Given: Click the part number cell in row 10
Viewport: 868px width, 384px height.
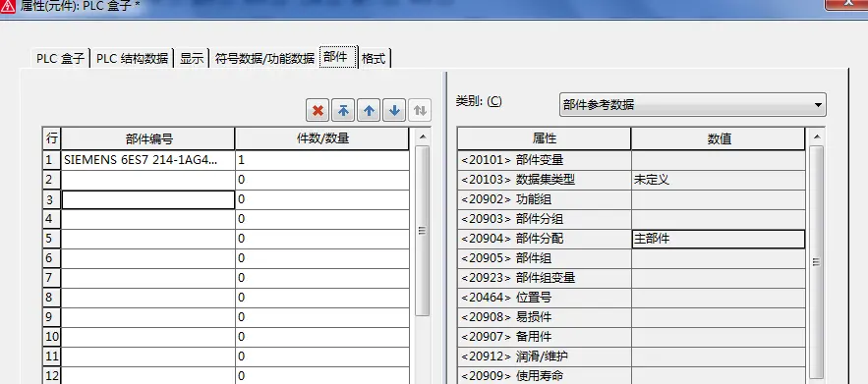Looking at the screenshot, I should (x=147, y=337).
